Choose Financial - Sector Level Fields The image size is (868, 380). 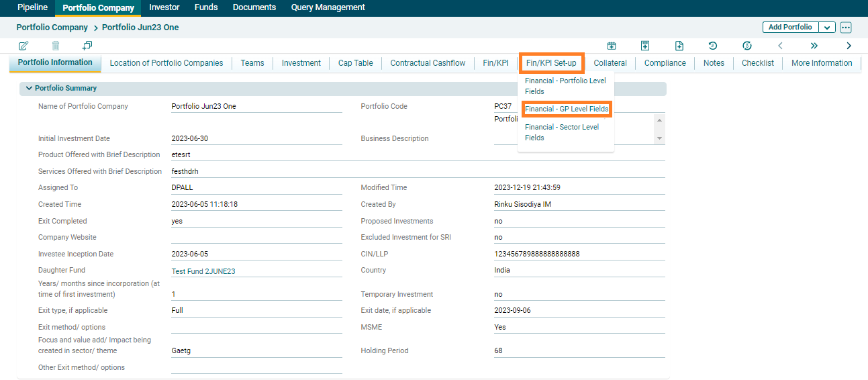[x=562, y=132]
